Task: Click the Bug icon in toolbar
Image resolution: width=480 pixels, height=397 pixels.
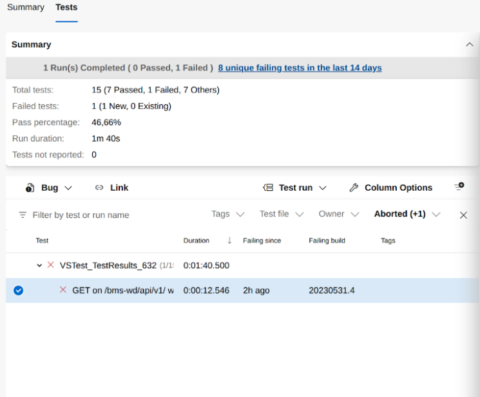Action: point(30,188)
